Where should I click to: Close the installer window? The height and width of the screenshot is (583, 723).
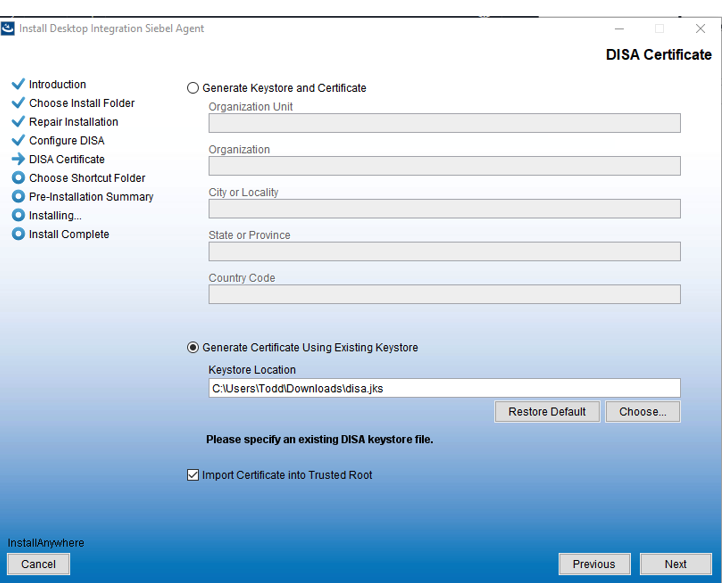pos(700,29)
